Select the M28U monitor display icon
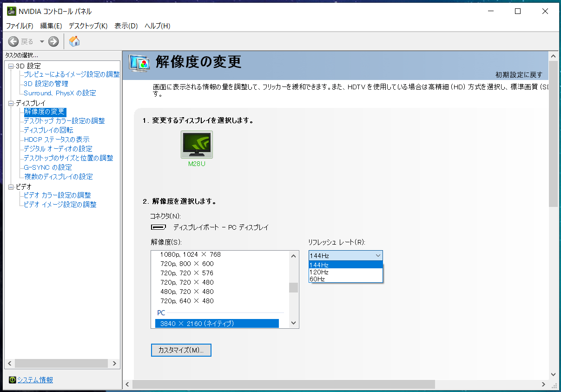Screen dimensions: 561x392 point(197,145)
